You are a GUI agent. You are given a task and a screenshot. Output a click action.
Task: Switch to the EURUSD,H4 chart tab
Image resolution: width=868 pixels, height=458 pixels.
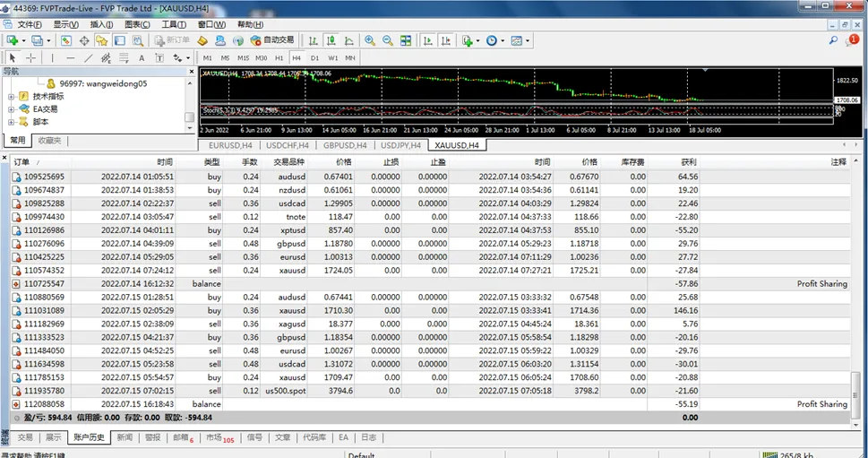[230, 146]
